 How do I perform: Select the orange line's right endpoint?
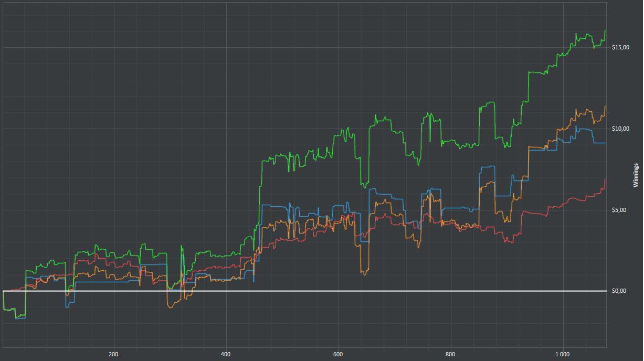[605, 107]
